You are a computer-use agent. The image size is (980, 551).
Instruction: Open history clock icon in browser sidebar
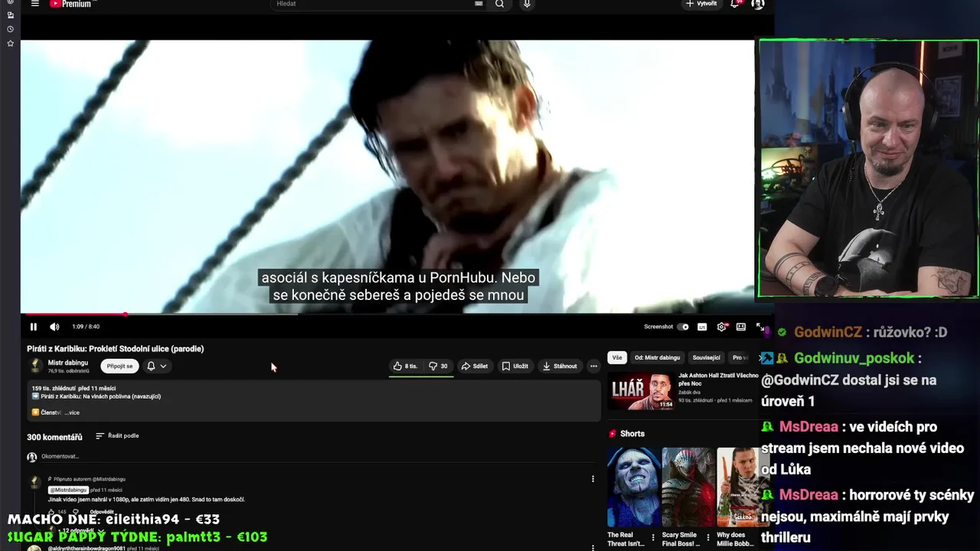point(10,29)
